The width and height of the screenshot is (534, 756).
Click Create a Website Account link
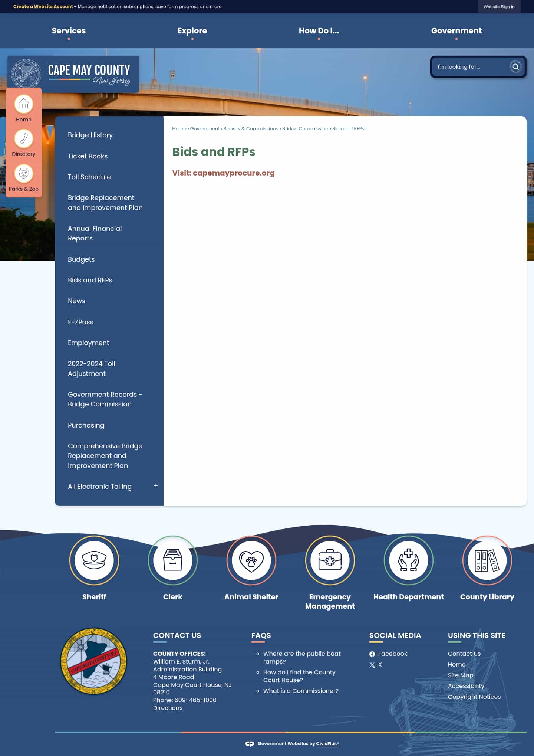click(43, 7)
